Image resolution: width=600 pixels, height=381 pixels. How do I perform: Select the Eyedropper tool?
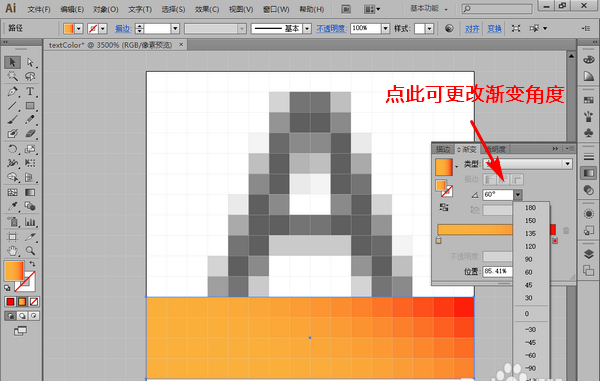point(12,206)
